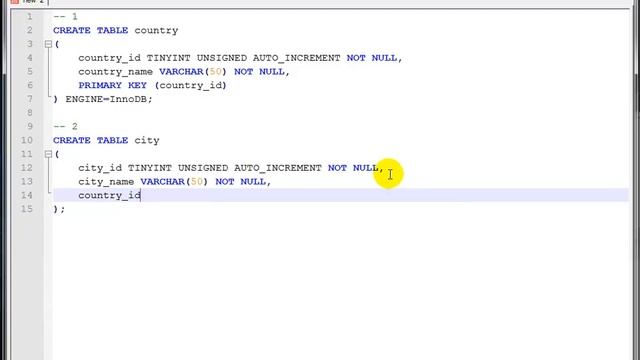The image size is (640, 360).
Task: Click 'city_id' on line 12
Action: (100, 168)
